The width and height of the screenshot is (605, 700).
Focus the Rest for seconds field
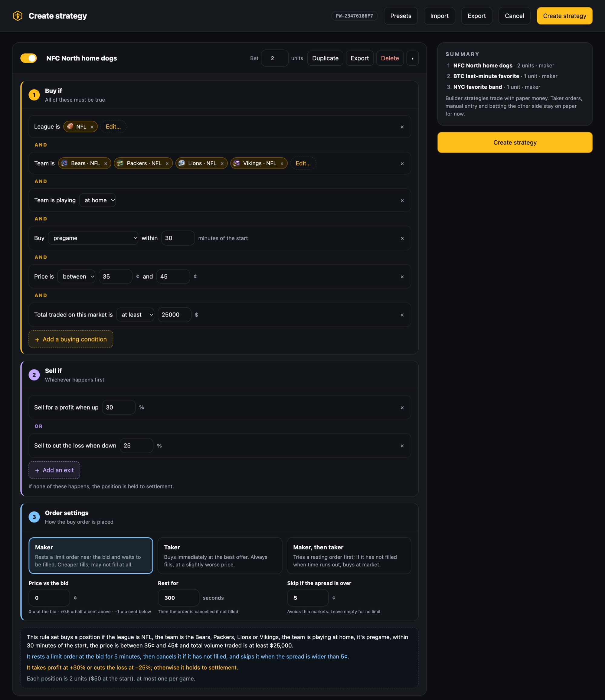pyautogui.click(x=178, y=598)
